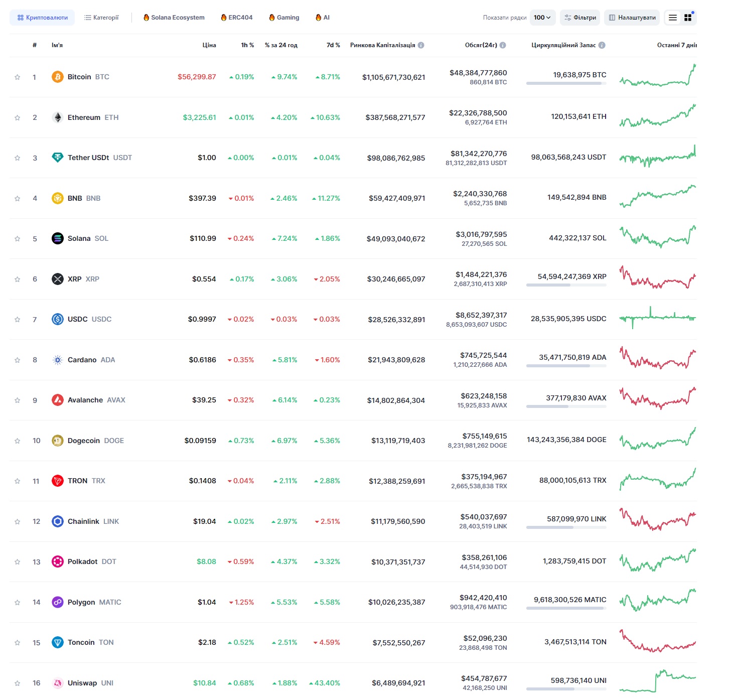
Task: Click the Uniswap logo icon
Action: pyautogui.click(x=58, y=683)
